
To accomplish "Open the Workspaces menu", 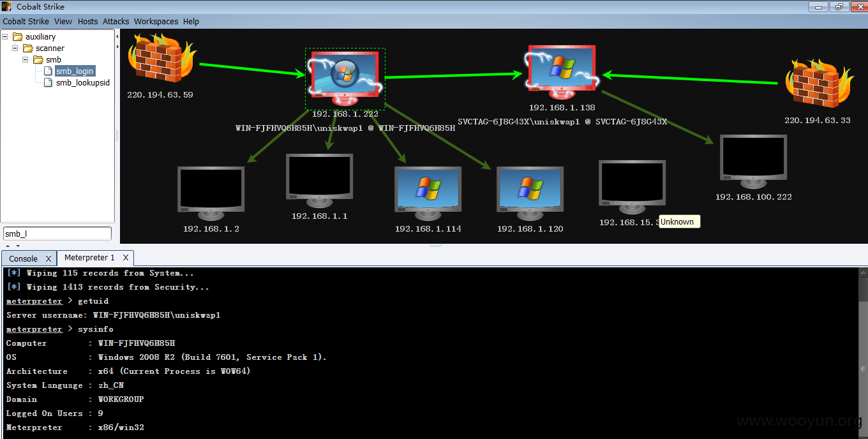I will click(x=156, y=21).
